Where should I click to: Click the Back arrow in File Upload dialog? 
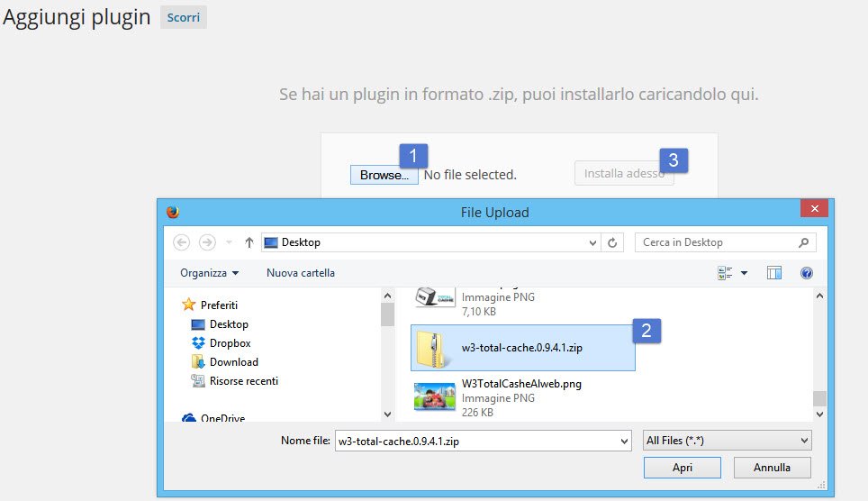[x=181, y=242]
